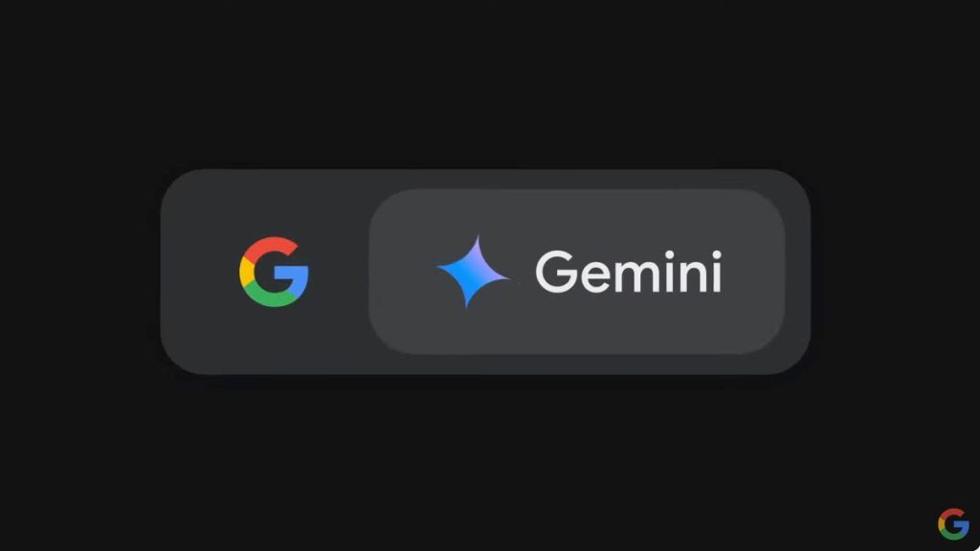Click the lighter pill background right of Gemini

[x=753, y=272]
